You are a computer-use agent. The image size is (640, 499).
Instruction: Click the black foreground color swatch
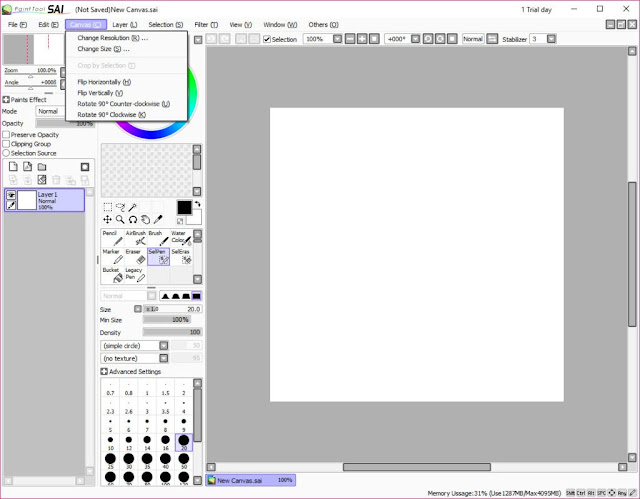(184, 208)
